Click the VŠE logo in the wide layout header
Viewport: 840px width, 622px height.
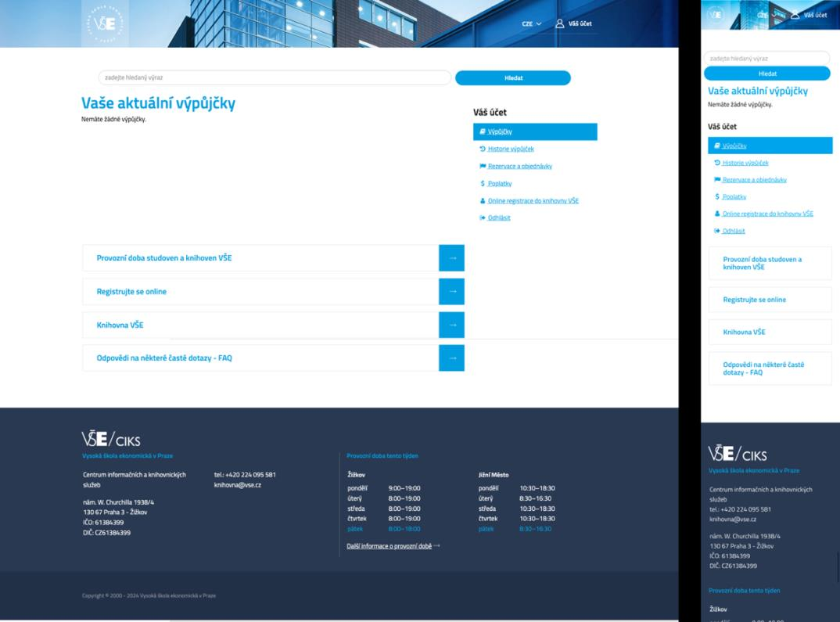(105, 23)
